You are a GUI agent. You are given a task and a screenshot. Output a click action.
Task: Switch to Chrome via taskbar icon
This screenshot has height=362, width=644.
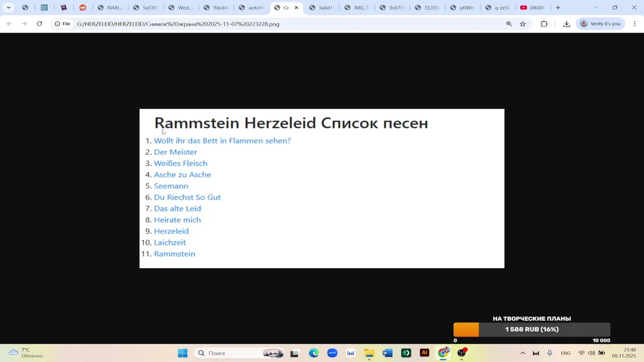(x=443, y=353)
